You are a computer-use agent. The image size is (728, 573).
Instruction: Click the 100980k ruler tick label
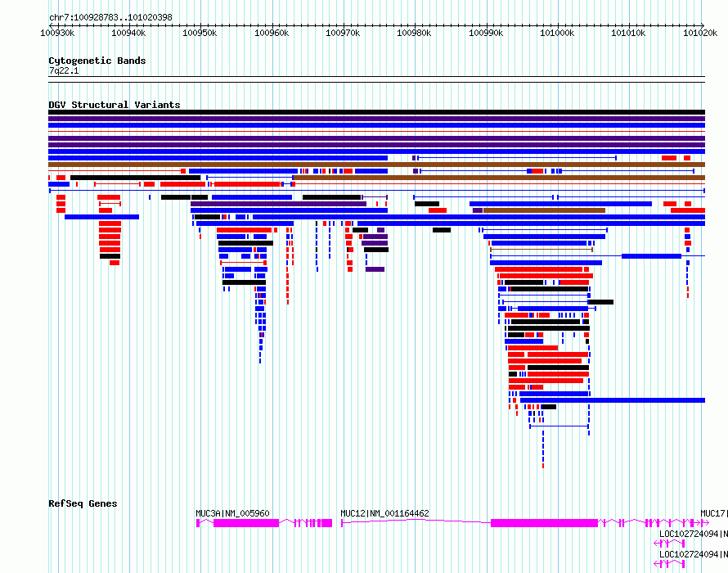[414, 33]
